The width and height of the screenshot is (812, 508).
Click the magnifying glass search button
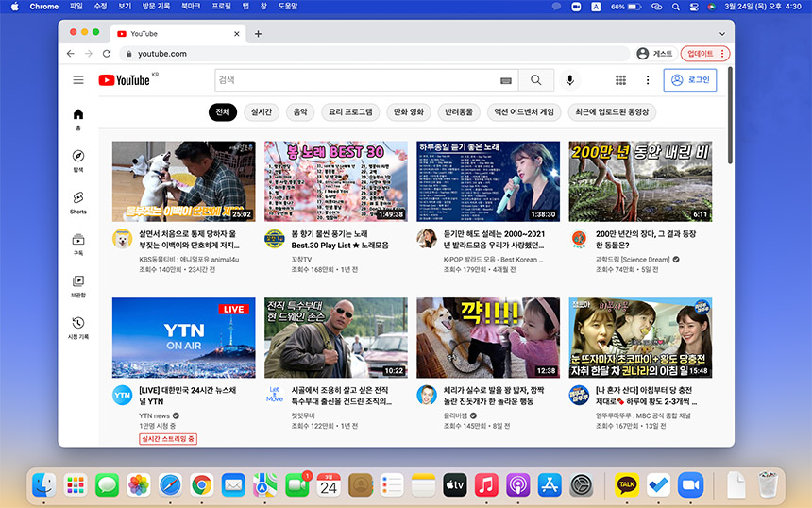tap(536, 80)
